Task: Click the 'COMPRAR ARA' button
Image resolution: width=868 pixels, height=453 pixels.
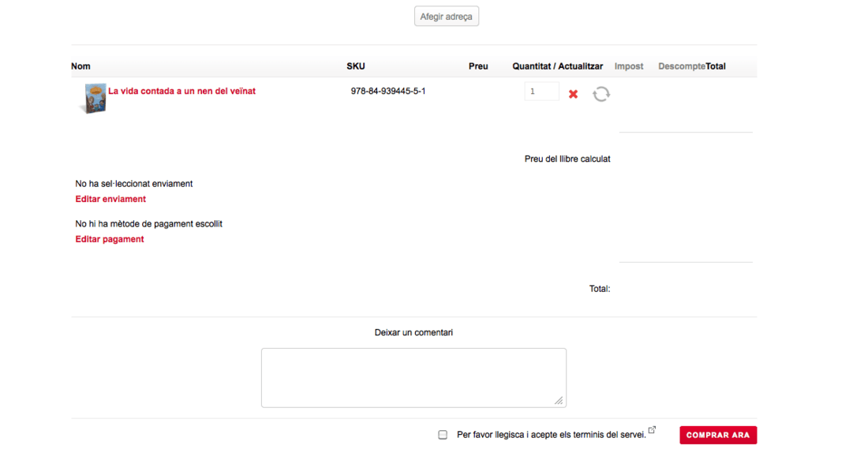Action: point(718,435)
